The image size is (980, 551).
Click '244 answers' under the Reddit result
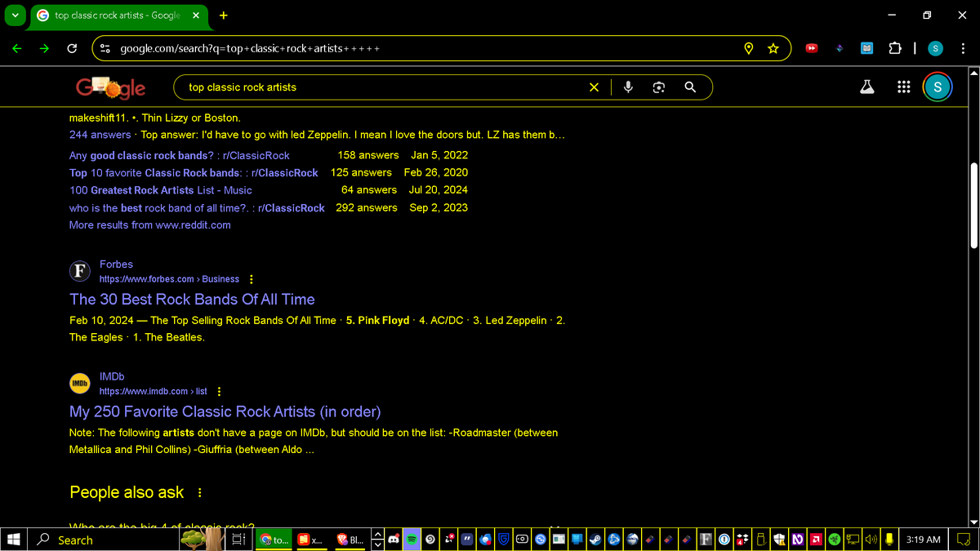click(100, 135)
